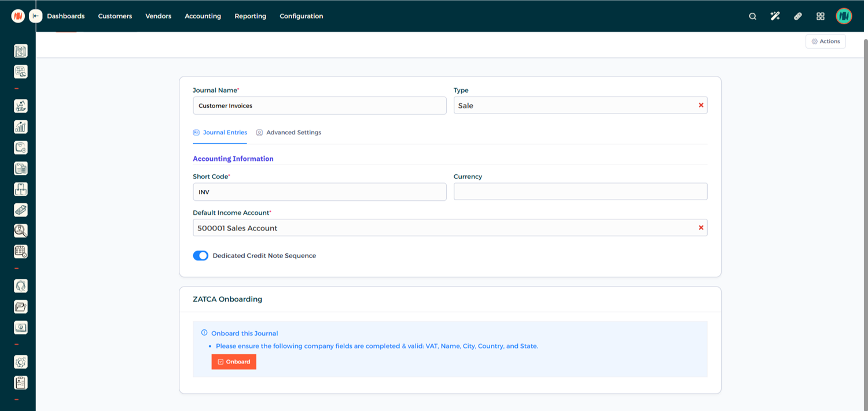Open the folder icon in sidebar
This screenshot has width=868, height=411.
(21, 307)
